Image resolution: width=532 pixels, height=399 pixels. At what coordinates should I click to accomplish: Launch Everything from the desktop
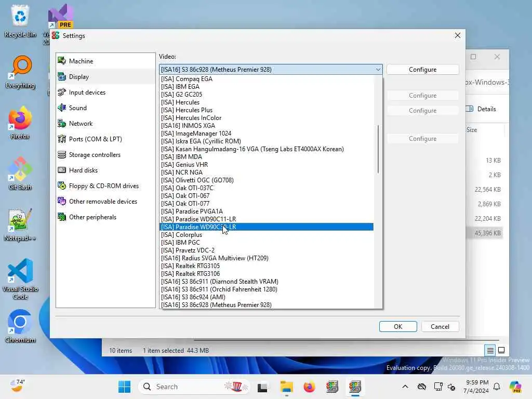point(20,72)
